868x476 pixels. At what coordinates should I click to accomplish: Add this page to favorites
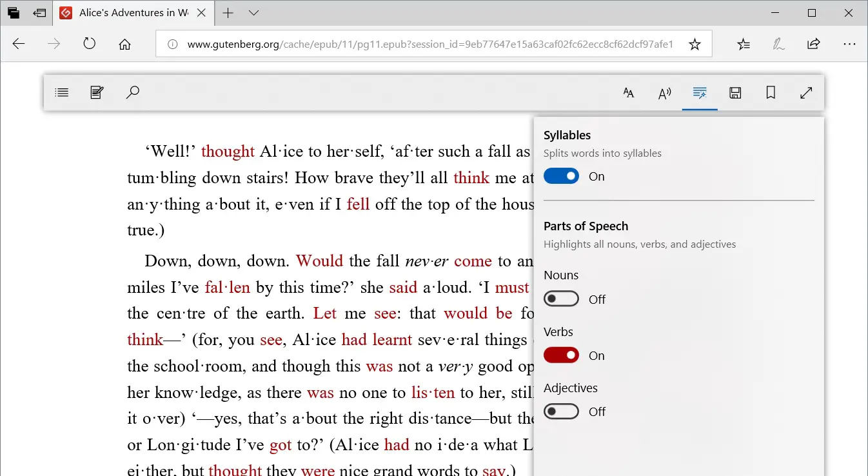click(695, 45)
